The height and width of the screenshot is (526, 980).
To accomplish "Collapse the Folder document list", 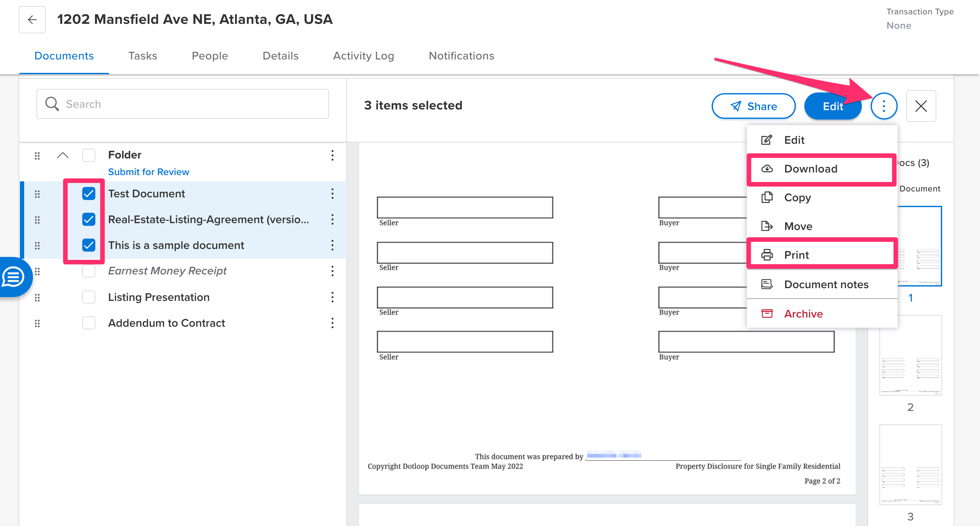I will pyautogui.click(x=63, y=155).
